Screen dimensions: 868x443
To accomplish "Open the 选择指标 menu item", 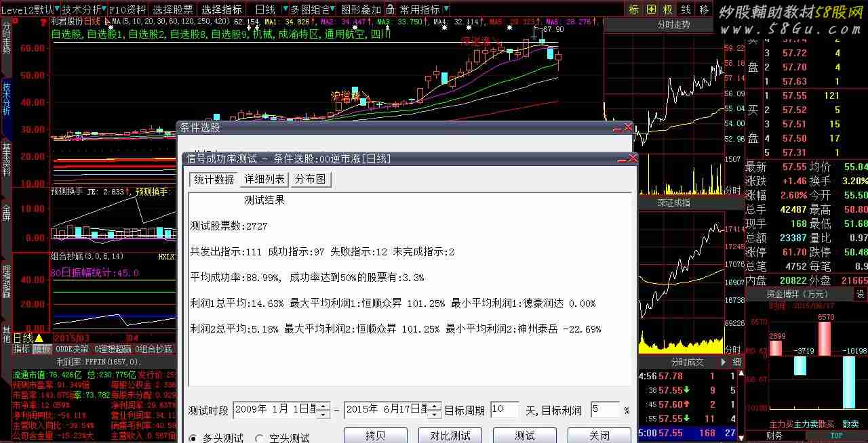I will pos(222,9).
